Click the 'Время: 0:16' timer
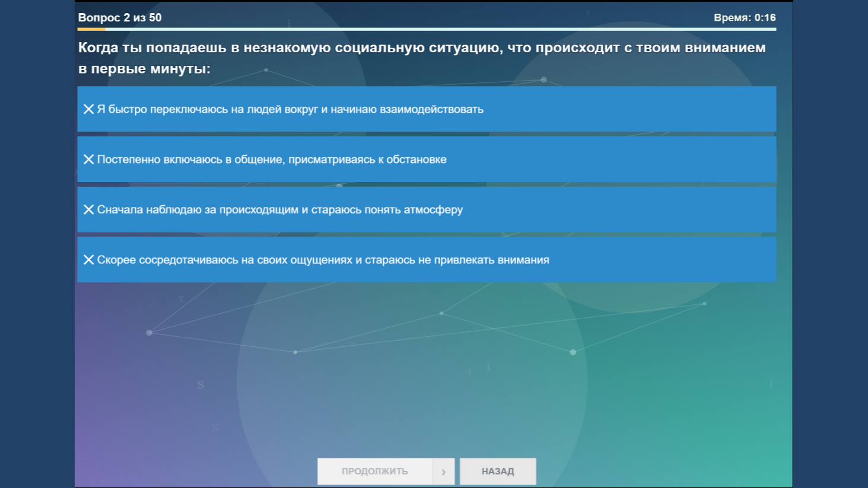This screenshot has width=868, height=488. (745, 18)
